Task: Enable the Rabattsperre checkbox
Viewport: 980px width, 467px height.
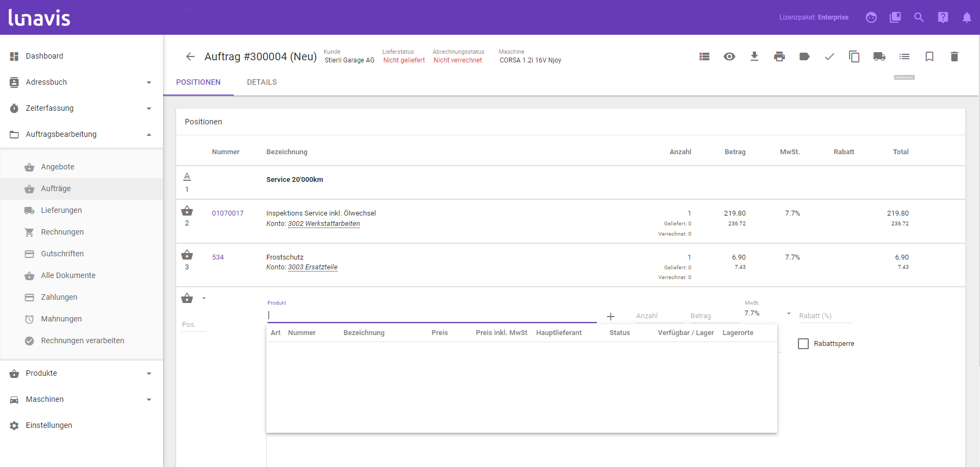Action: (803, 344)
